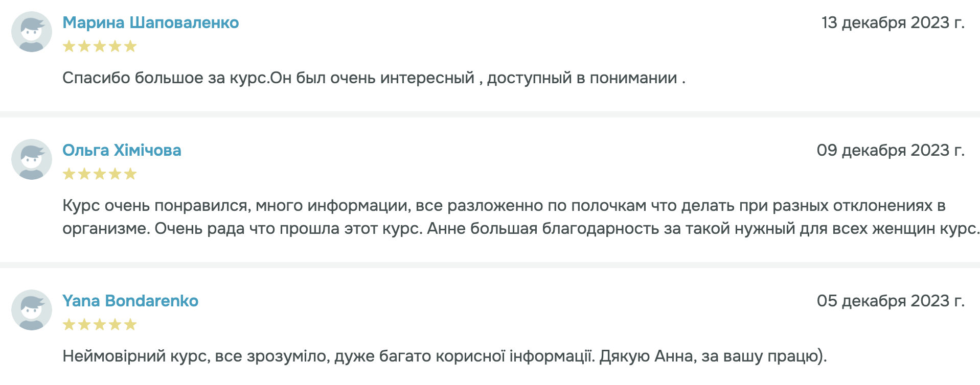This screenshot has width=980, height=385.
Task: Open Yana Bondarenko's profile name link
Action: [130, 301]
